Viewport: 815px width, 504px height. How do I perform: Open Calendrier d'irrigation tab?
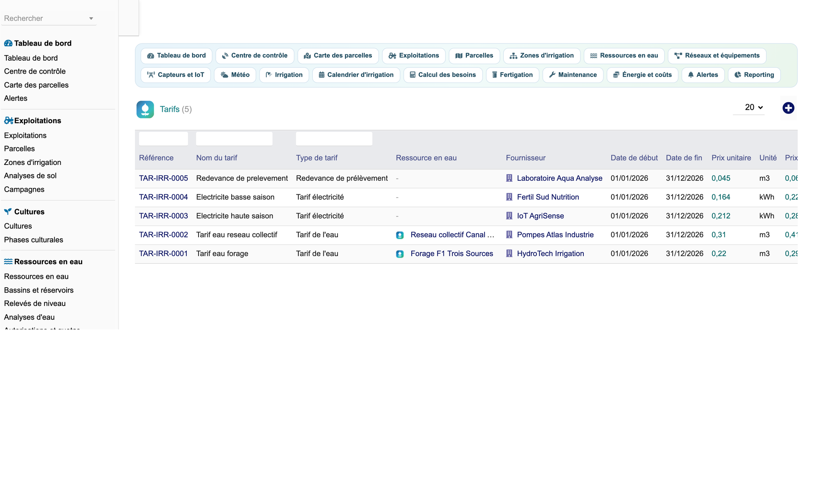[x=356, y=75]
